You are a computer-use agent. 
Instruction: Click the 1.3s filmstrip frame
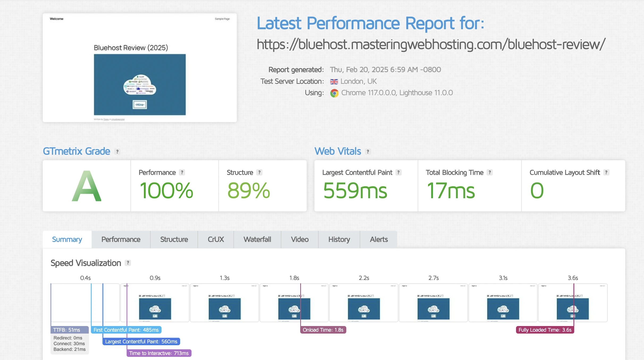pyautogui.click(x=224, y=303)
